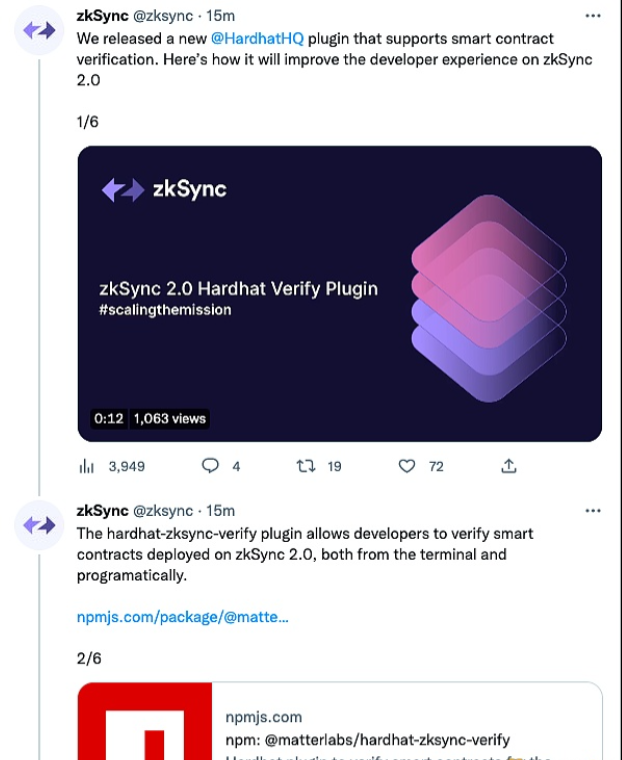Viewport: 622px width, 760px height.
Task: Click the npmjs.com domain label in the card
Action: pos(264,717)
